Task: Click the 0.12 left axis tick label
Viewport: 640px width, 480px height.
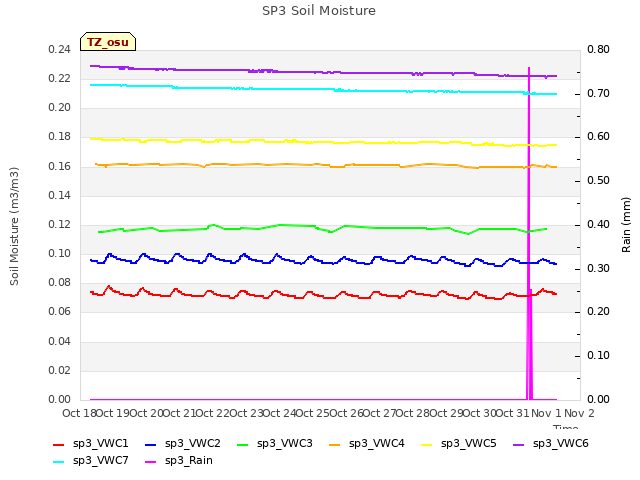Action: (60, 224)
